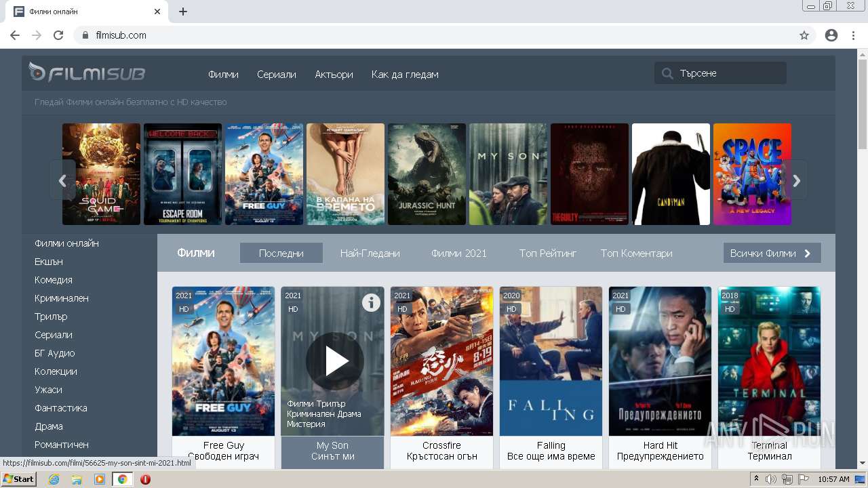Switch to Най-Гледани tab

pos(370,253)
